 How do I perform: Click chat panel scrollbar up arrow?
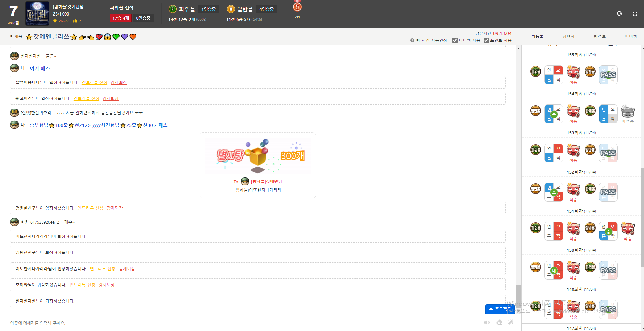click(518, 48)
